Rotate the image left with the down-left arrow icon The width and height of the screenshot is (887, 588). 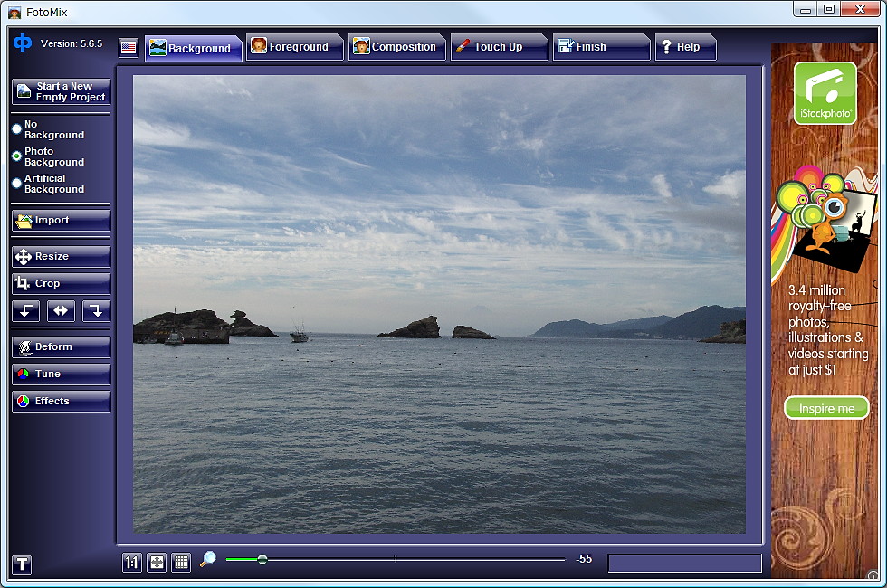[26, 311]
